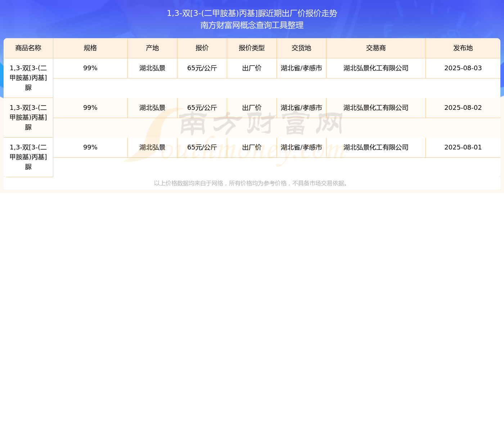Click 湖北弘景 origin in the 2025-08-01 row
The width and height of the screenshot is (504, 434).
pos(152,147)
